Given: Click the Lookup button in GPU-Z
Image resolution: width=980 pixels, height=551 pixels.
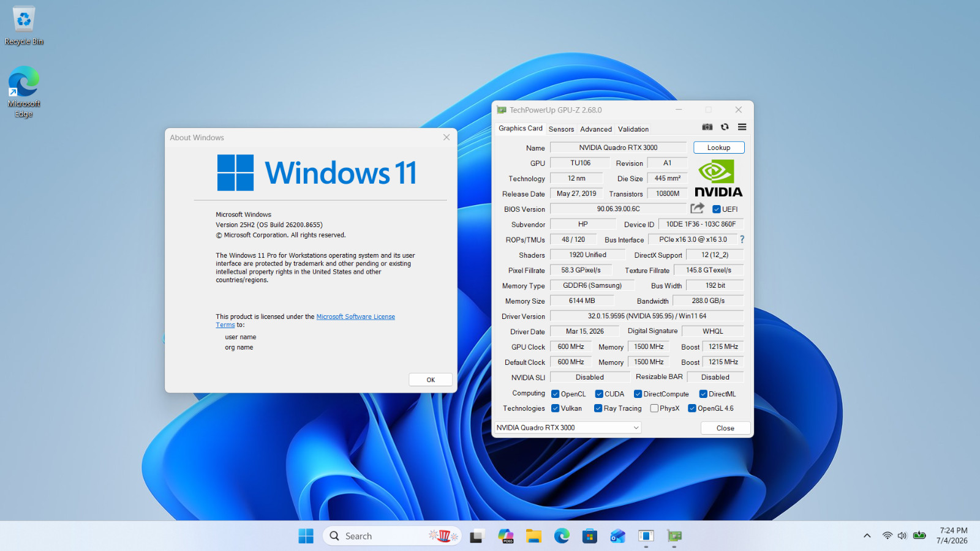Looking at the screenshot, I should (718, 148).
